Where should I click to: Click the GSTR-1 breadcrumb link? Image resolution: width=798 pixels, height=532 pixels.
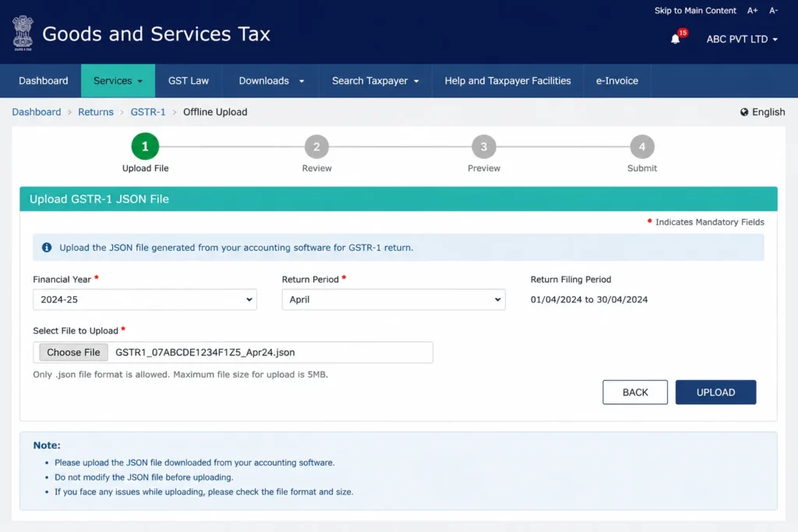tap(148, 112)
